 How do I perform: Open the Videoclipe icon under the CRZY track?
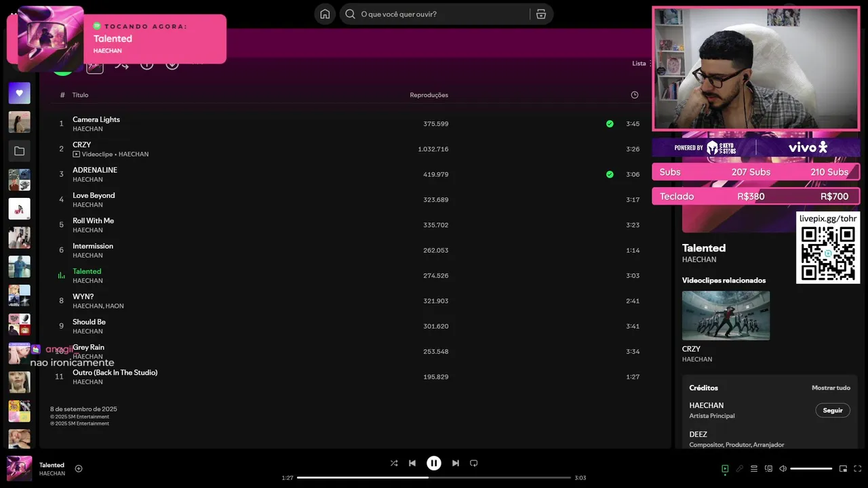pos(76,154)
